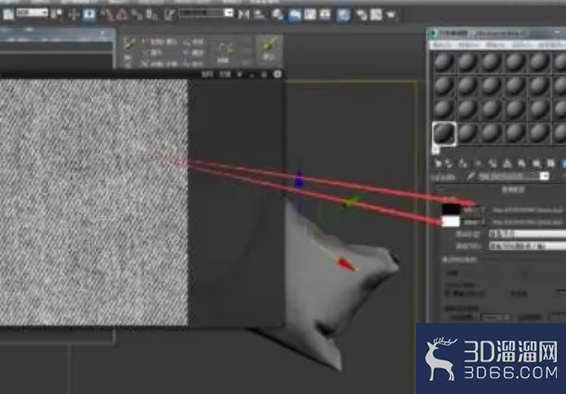
Task: Click Show Shaded Material in Viewport icon
Action: [550, 164]
